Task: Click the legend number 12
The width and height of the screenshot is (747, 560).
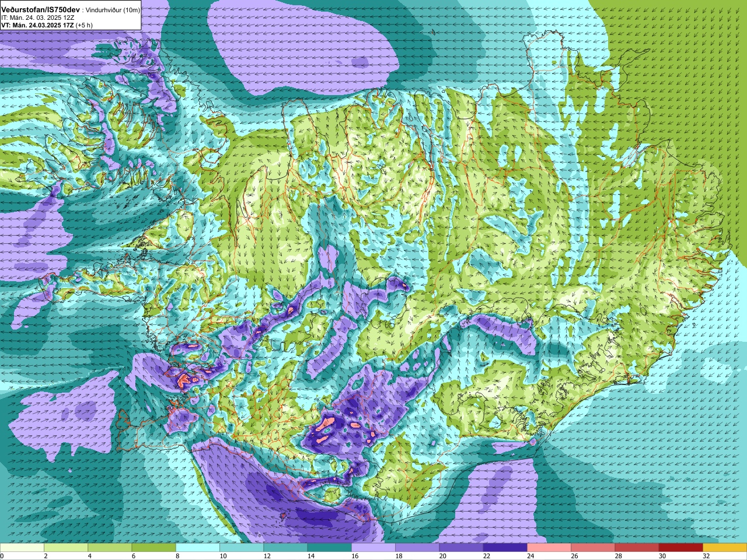Action: [267, 556]
